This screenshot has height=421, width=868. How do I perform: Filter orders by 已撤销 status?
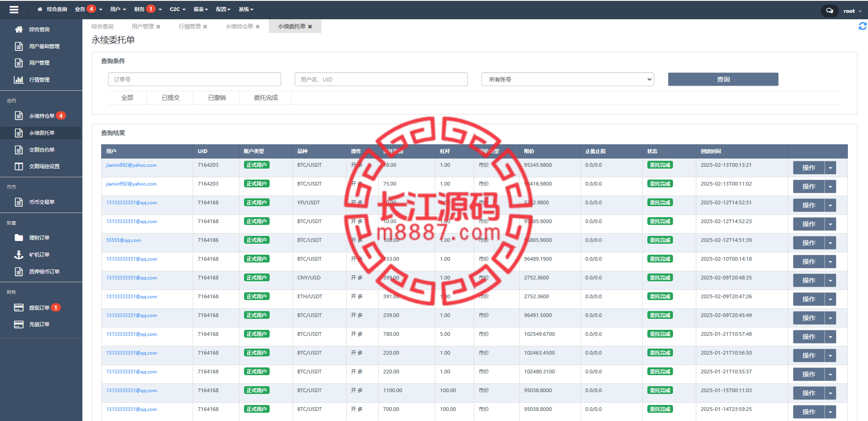(217, 98)
